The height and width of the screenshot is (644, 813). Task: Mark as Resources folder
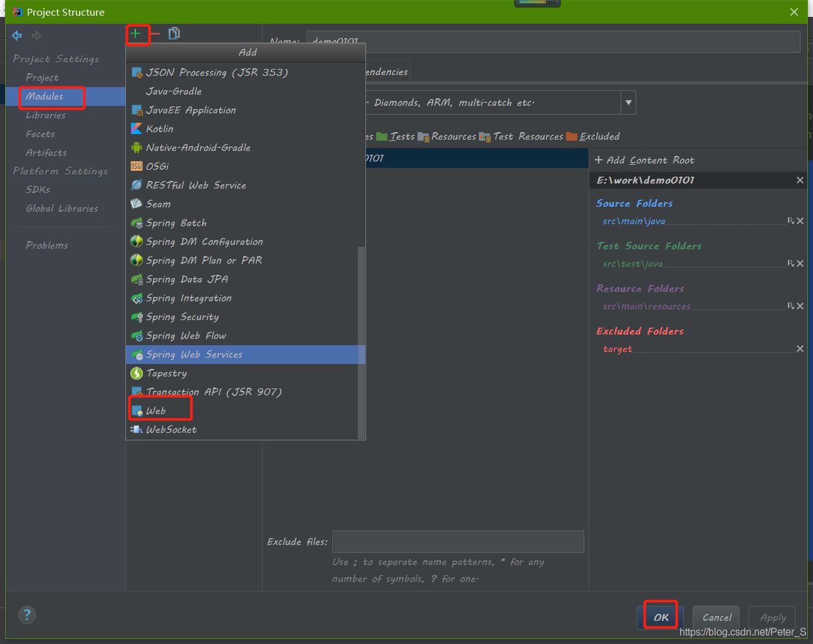click(447, 137)
